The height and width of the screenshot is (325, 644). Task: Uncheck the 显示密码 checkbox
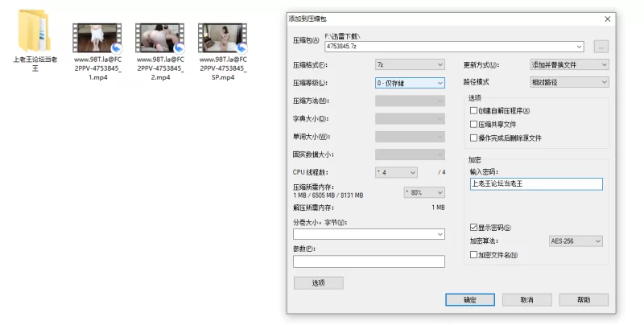473,228
